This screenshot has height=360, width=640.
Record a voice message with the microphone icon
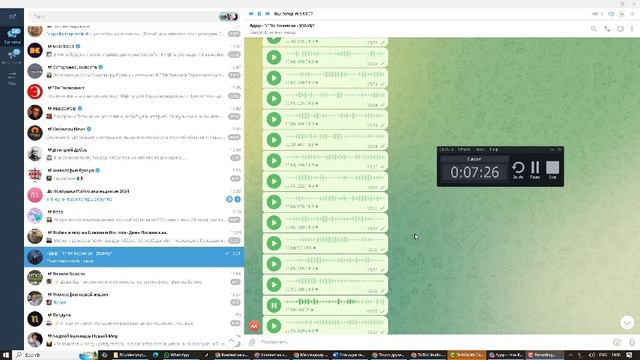(x=632, y=342)
